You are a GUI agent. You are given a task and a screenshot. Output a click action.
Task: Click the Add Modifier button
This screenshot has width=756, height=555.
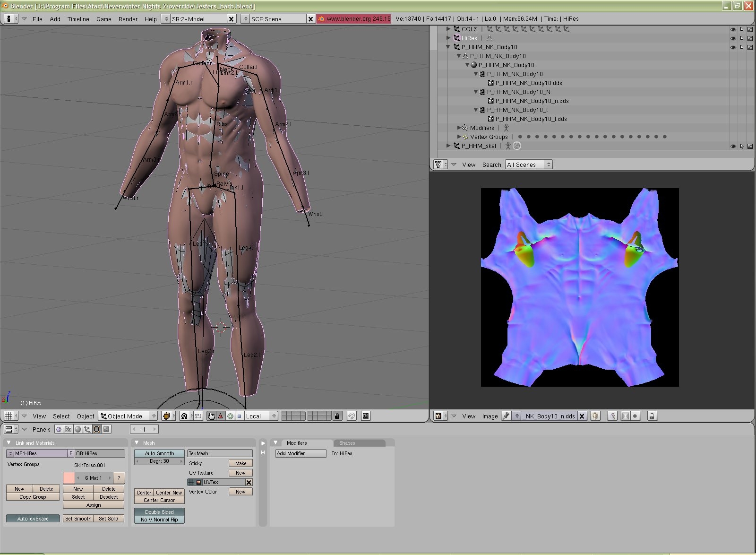[301, 453]
